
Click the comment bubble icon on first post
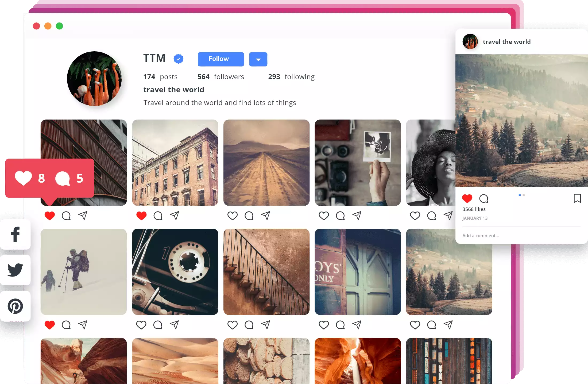[66, 216]
